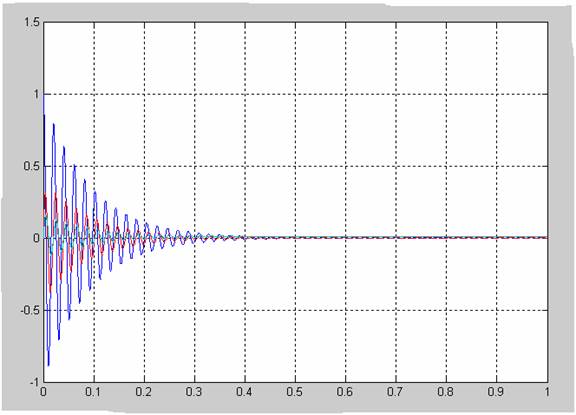Click grid intersection at x 0.8, y -0.5
This screenshot has width=576, height=415.
447,310
